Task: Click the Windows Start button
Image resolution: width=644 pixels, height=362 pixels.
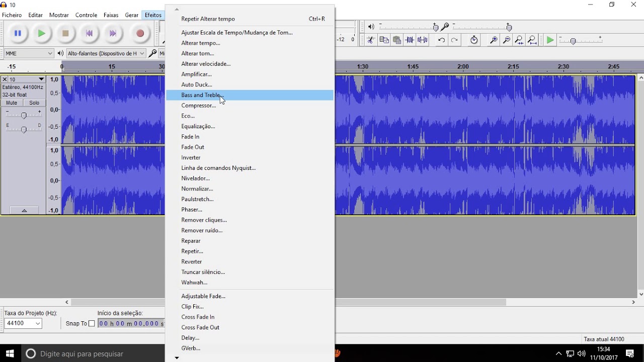Action: pos(10,353)
